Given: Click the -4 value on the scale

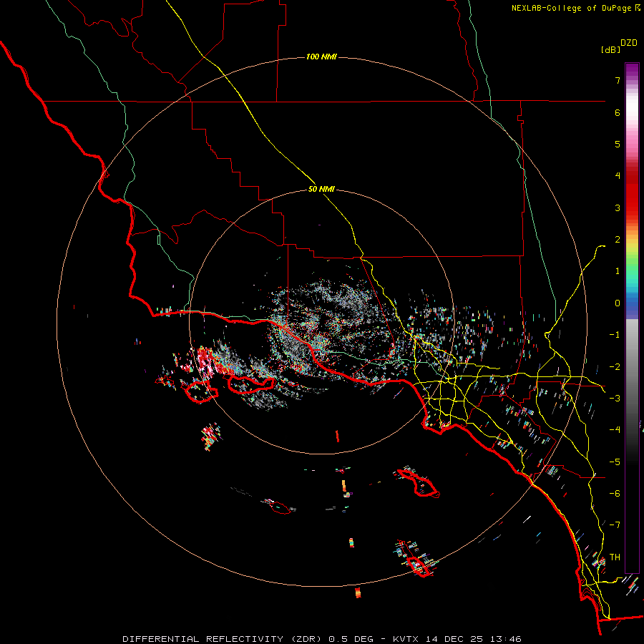Looking at the screenshot, I should point(615,430).
